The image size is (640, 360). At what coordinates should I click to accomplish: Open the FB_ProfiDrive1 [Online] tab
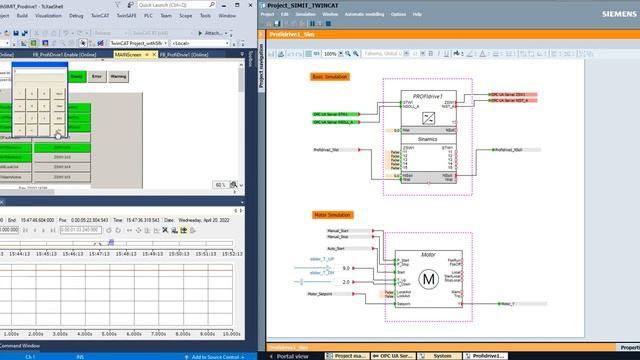pyautogui.click(x=184, y=55)
